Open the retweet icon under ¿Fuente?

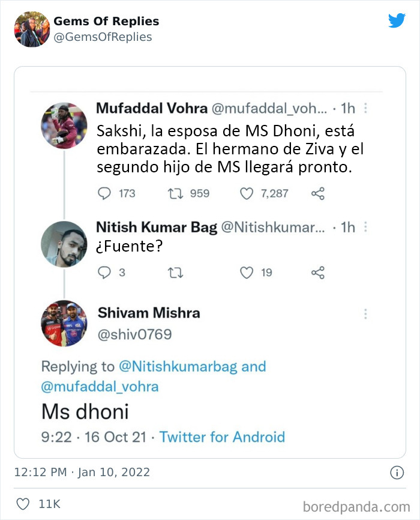click(175, 272)
